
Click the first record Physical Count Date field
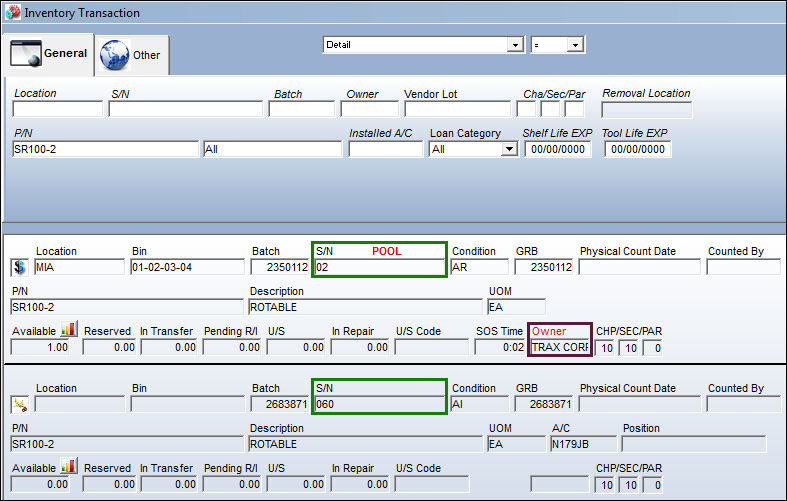pyautogui.click(x=639, y=267)
